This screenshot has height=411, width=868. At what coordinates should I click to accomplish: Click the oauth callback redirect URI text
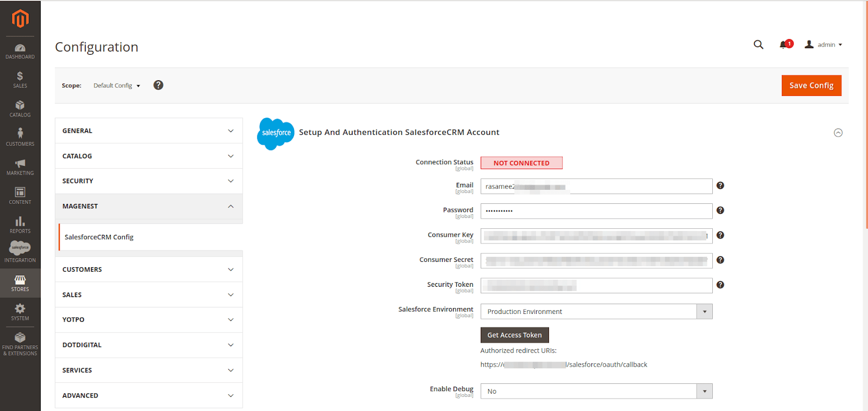[564, 365]
